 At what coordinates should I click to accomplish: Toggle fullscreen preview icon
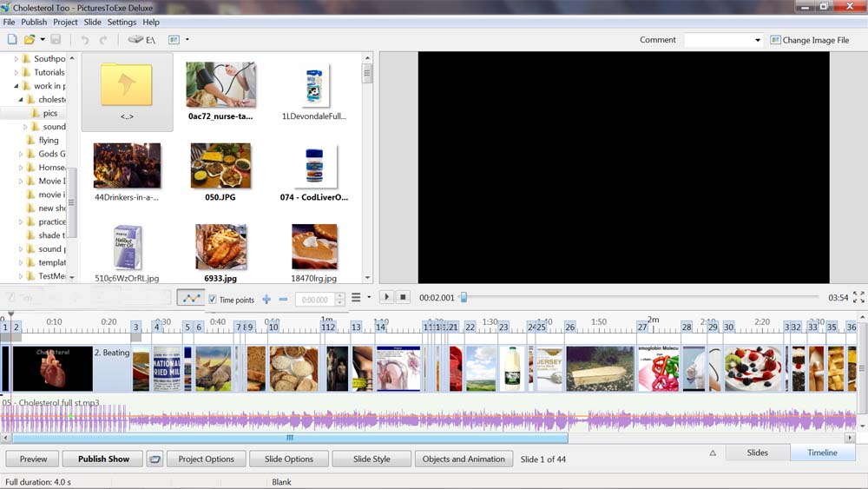[858, 297]
